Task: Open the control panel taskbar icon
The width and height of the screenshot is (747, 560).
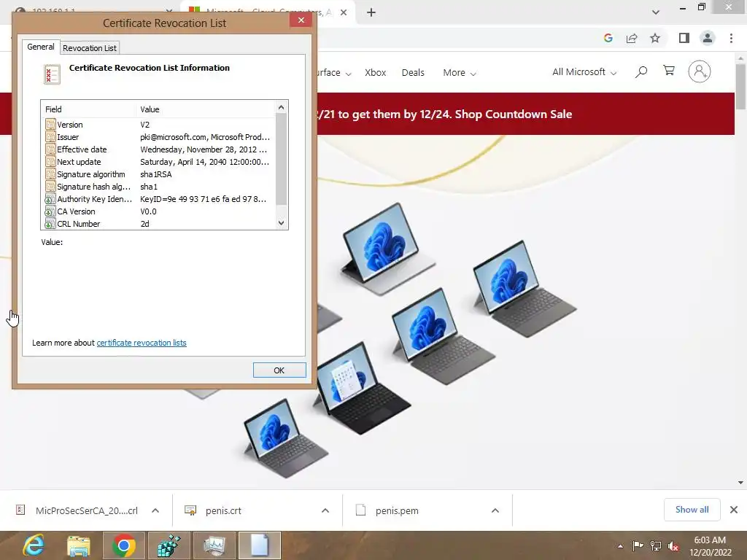Action: [169, 545]
